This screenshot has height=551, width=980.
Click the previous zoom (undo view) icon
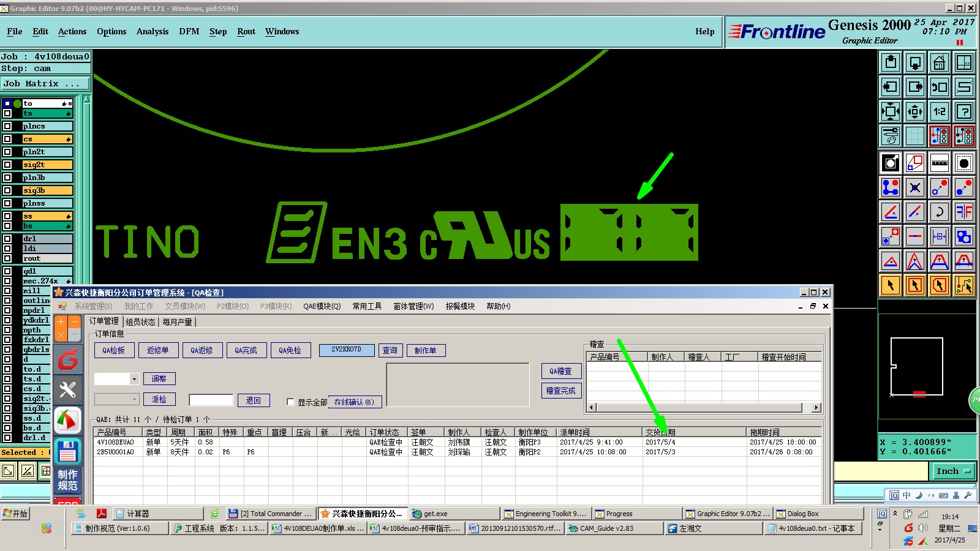[x=939, y=87]
